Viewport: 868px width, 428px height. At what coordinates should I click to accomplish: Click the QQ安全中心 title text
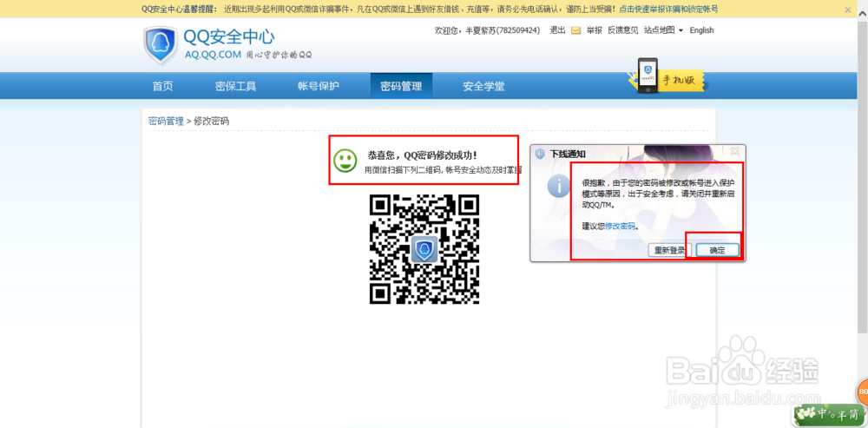[x=229, y=37]
